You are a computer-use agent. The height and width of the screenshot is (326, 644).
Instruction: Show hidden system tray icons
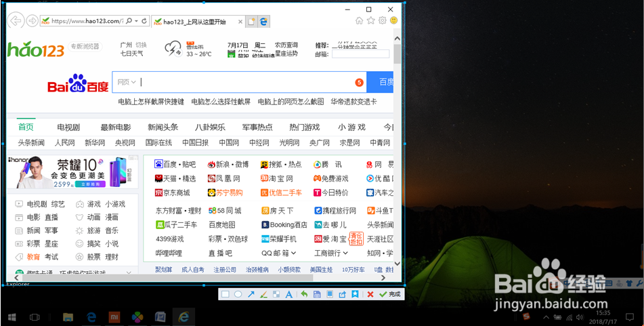546,317
